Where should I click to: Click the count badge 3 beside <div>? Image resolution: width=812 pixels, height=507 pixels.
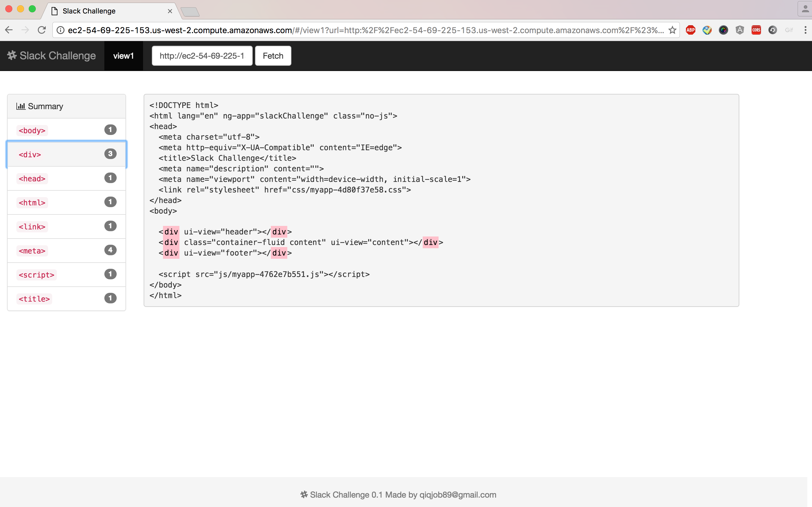[x=110, y=153]
